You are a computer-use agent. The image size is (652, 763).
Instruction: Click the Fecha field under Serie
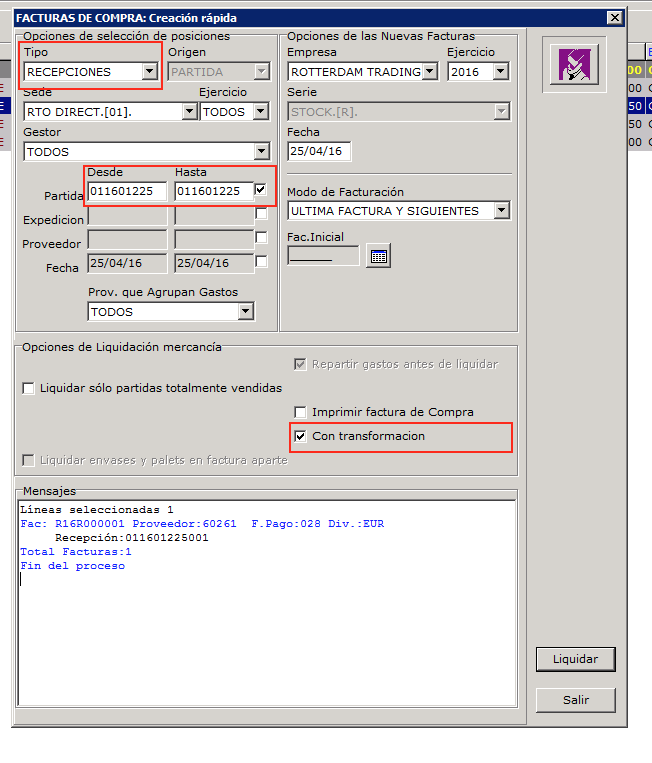318,151
